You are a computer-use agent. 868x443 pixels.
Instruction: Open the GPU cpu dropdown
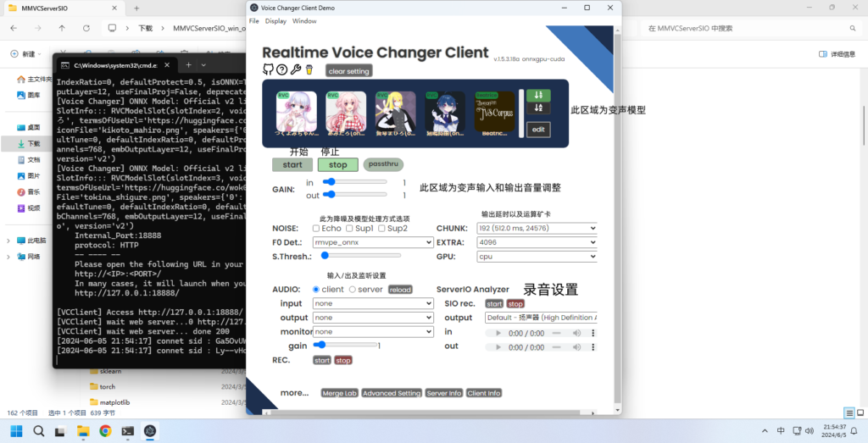tap(537, 257)
